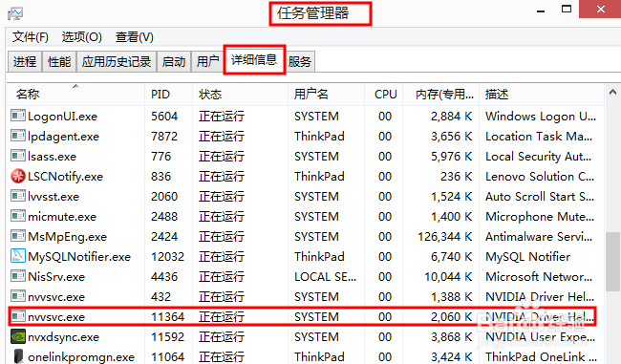
Task: Click the LSCNotify.exe process name
Action: point(65,177)
